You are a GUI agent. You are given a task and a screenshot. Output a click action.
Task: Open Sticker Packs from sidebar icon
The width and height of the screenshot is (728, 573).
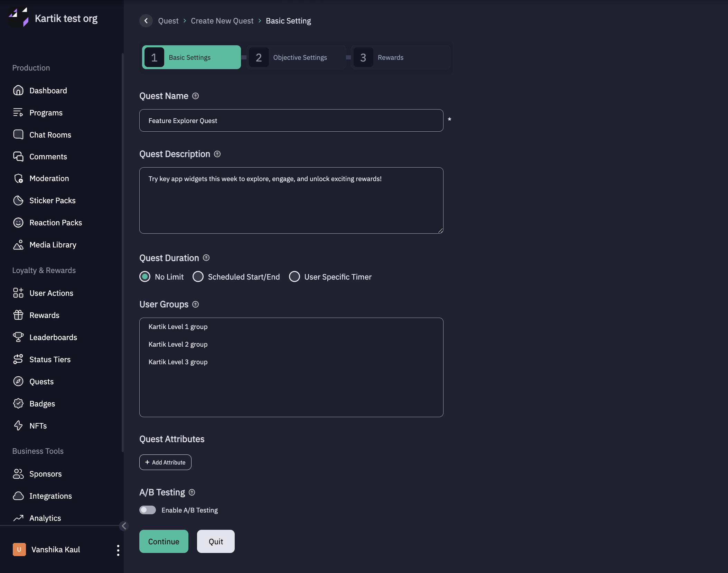[18, 200]
